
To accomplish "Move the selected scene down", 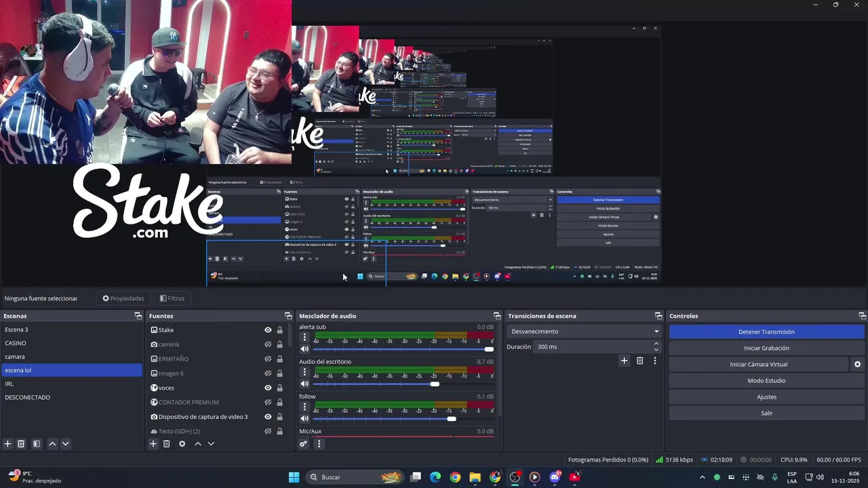I will (x=65, y=444).
